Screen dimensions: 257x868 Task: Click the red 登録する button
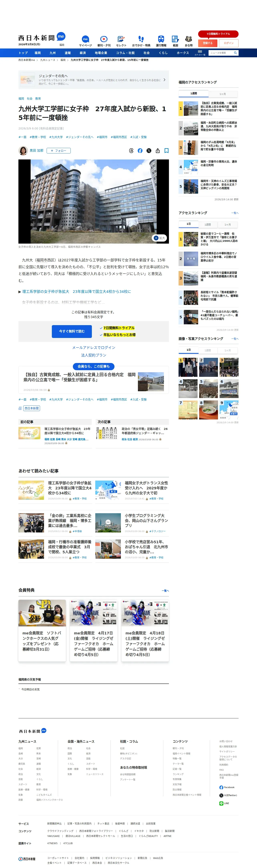208,43
